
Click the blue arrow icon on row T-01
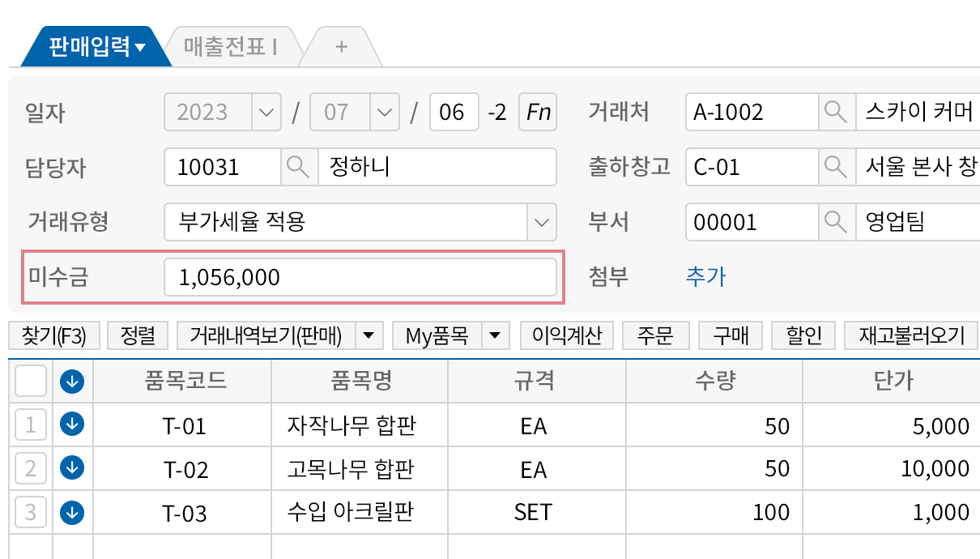[71, 424]
